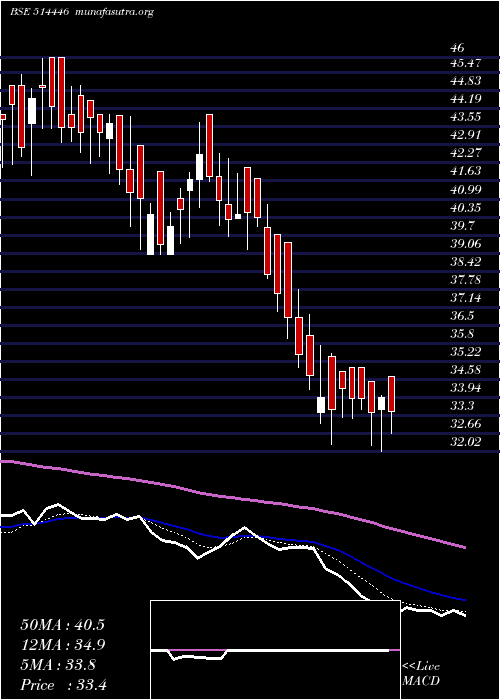Viewport: 500px width, 700px height.
Task: Click the 5MA : 33.8 indicator text
Action: [x=58, y=665]
